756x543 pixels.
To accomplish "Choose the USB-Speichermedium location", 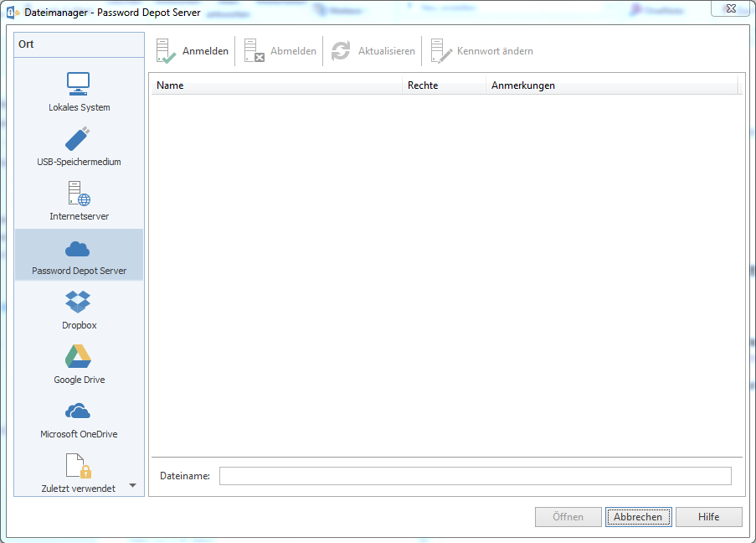I will [x=79, y=147].
